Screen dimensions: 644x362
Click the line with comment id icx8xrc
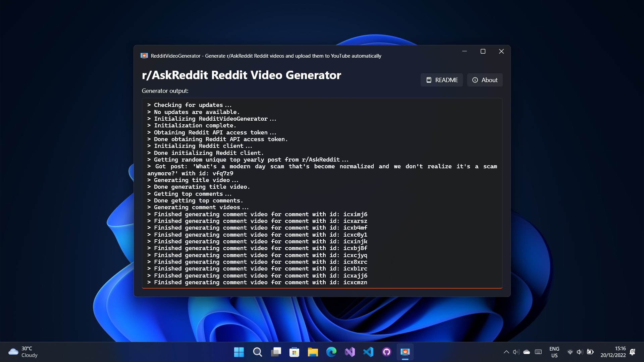(x=257, y=262)
